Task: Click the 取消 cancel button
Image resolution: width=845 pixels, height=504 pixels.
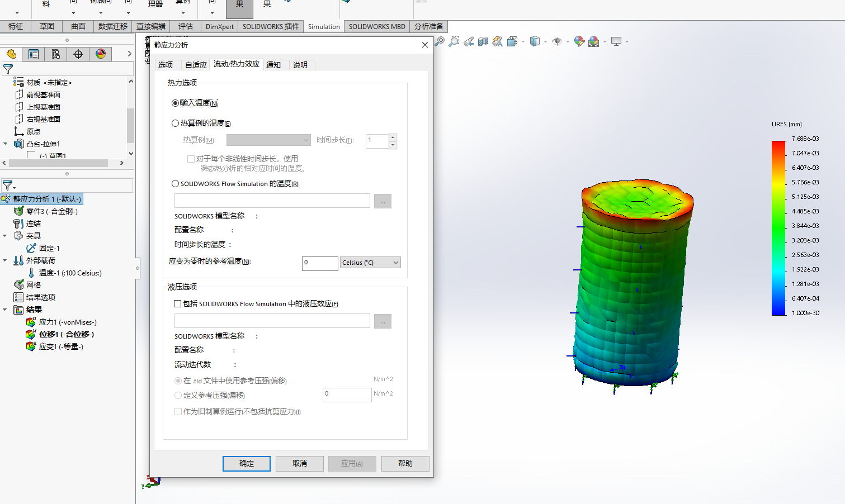Action: pyautogui.click(x=299, y=464)
